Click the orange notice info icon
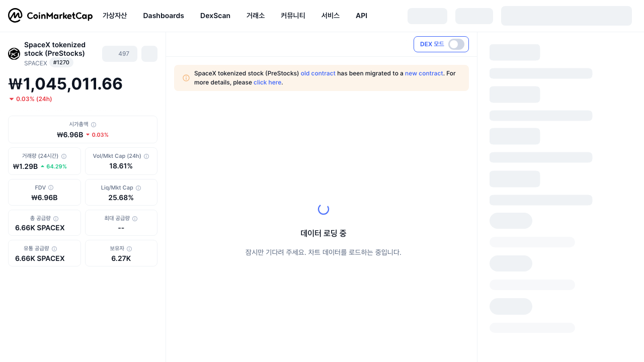 point(186,78)
